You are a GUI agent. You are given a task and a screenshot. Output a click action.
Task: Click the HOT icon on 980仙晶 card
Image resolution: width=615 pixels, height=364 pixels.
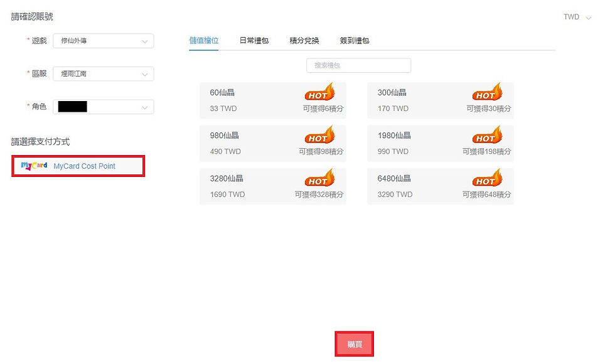click(x=319, y=134)
